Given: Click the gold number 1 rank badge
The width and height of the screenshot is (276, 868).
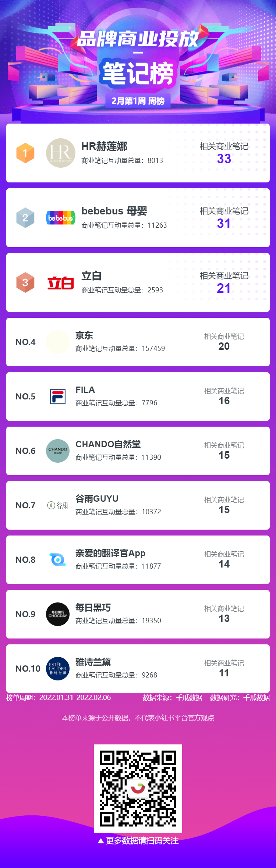Looking at the screenshot, I should [x=25, y=153].
